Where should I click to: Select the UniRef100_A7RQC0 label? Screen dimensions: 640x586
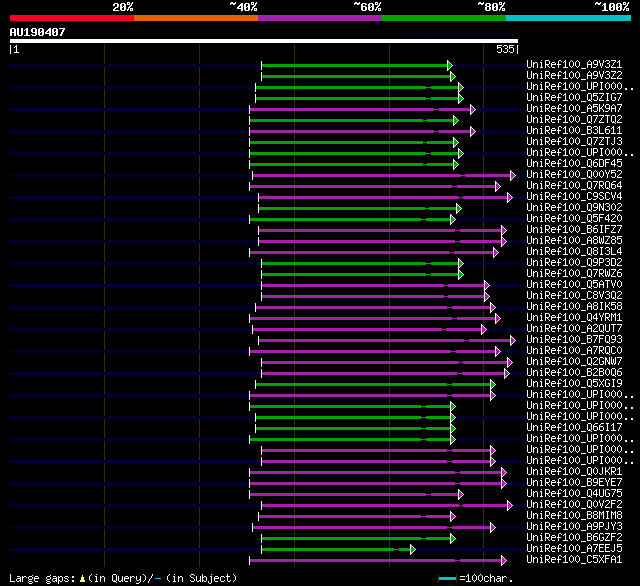(574, 351)
